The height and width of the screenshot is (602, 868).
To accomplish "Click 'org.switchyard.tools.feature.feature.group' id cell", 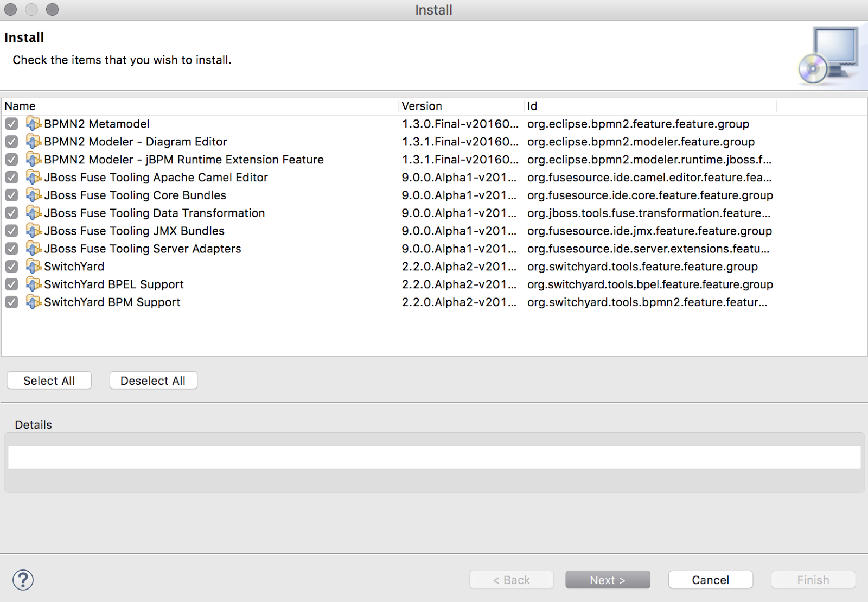I will click(642, 267).
